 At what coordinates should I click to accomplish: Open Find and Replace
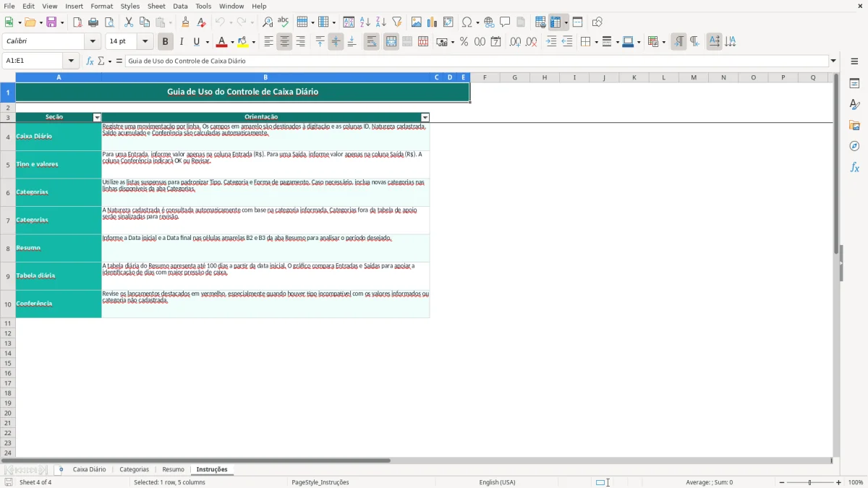point(268,22)
